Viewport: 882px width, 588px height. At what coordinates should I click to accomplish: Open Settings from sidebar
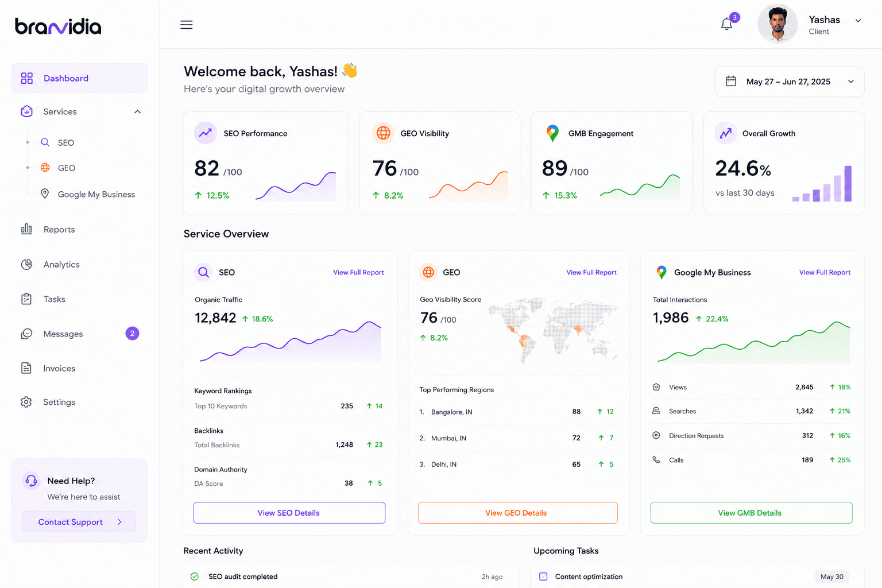coord(59,402)
